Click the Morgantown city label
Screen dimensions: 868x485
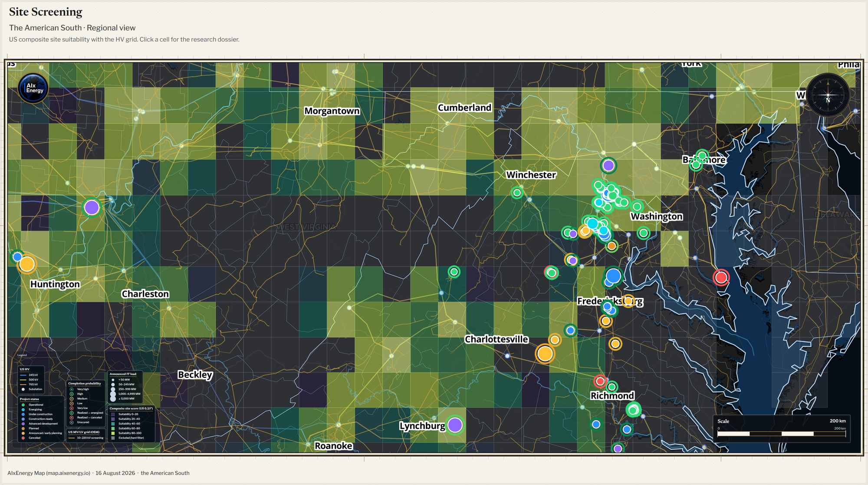332,111
